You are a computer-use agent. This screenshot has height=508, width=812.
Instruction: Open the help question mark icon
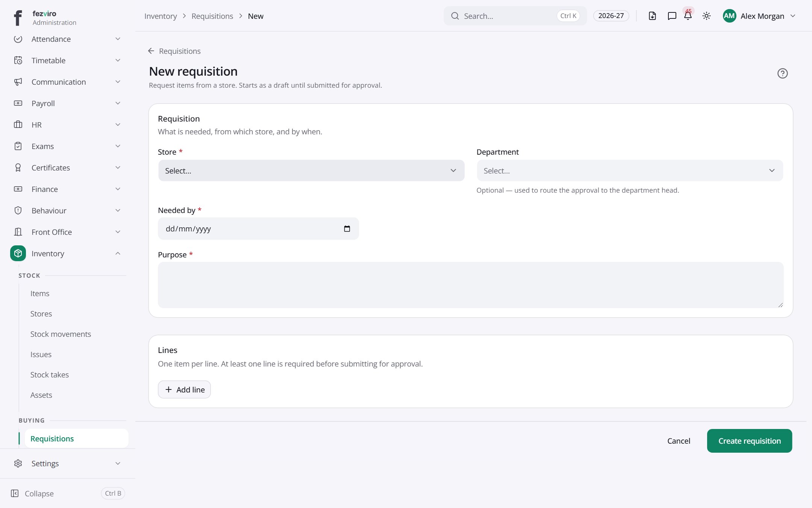(782, 73)
